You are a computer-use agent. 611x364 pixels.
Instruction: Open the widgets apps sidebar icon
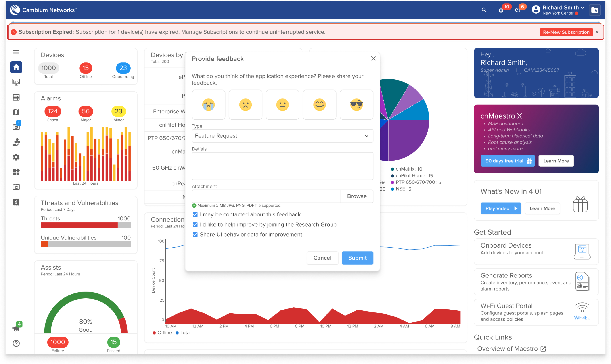click(x=16, y=172)
